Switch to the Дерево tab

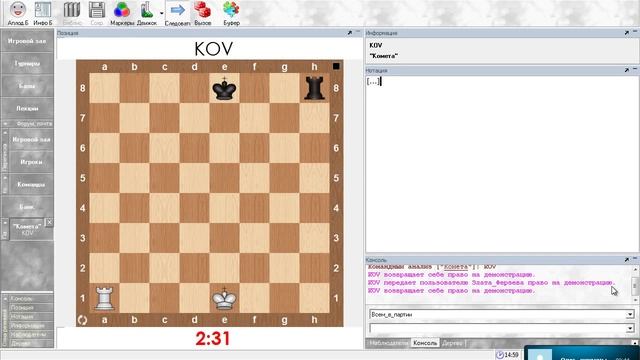tap(452, 343)
